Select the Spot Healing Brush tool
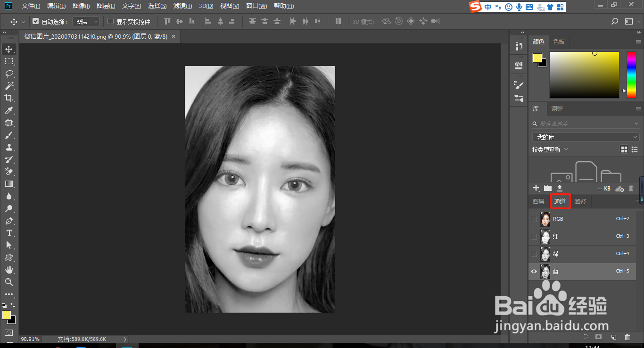The height and width of the screenshot is (348, 644). click(9, 123)
